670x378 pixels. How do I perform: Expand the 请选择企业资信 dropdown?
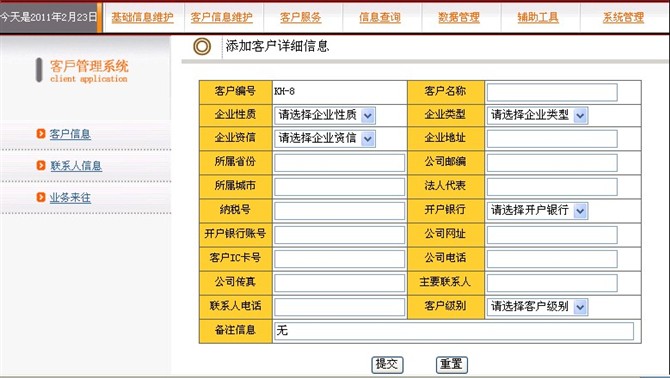coord(325,139)
